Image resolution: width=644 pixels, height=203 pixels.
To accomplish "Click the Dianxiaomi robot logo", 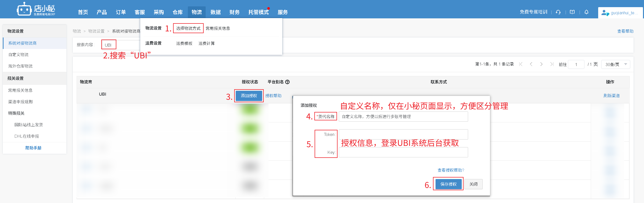I will pos(24,9).
